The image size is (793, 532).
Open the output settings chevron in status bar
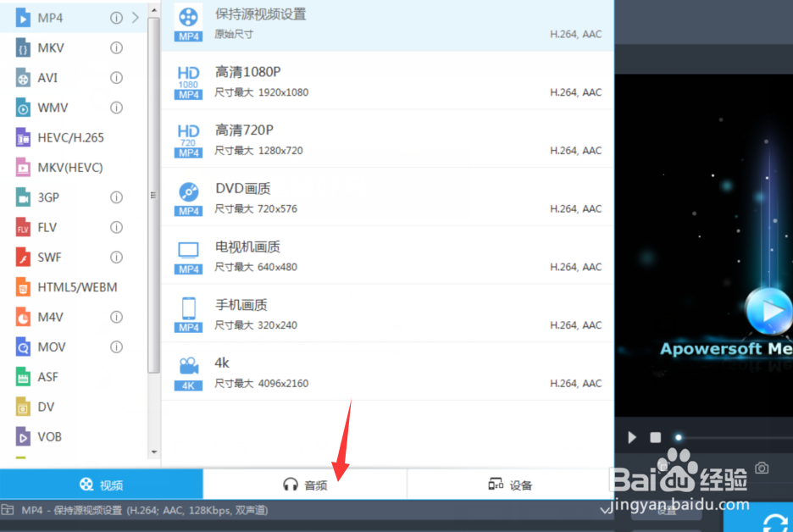tap(607, 509)
